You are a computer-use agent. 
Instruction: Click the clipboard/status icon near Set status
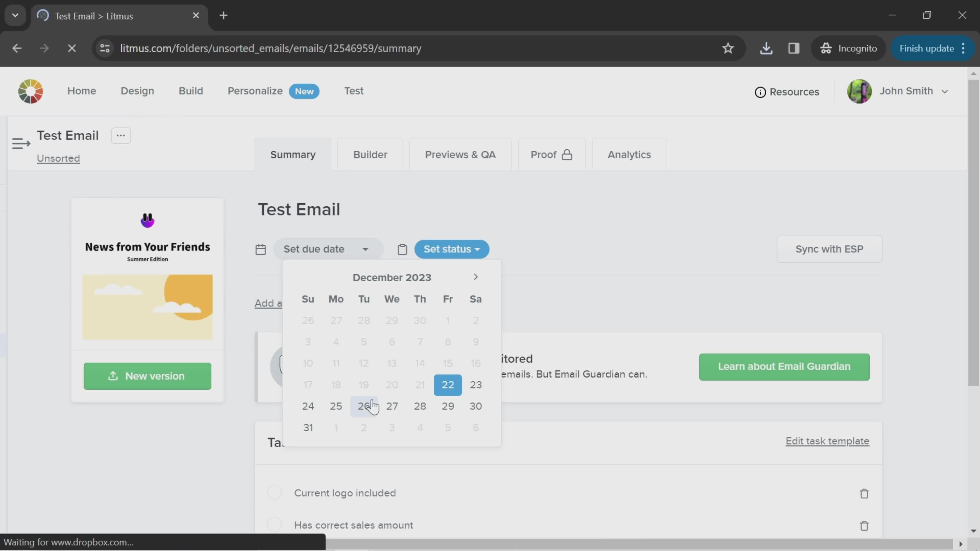[x=402, y=249]
